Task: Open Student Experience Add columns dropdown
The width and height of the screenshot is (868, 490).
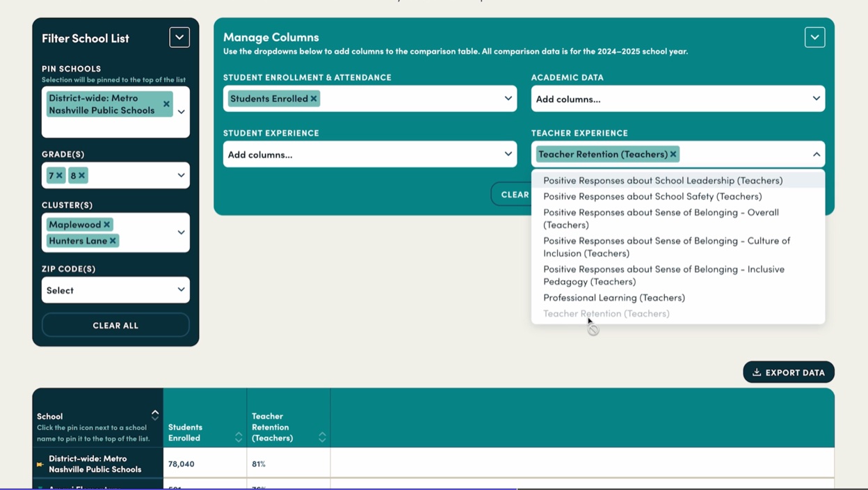Action: coord(370,155)
